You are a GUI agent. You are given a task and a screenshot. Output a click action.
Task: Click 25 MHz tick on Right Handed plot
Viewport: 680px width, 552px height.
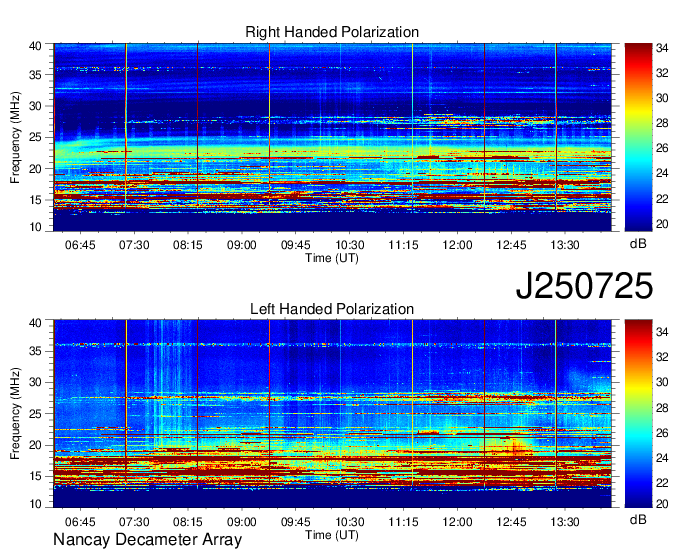pyautogui.click(x=36, y=137)
